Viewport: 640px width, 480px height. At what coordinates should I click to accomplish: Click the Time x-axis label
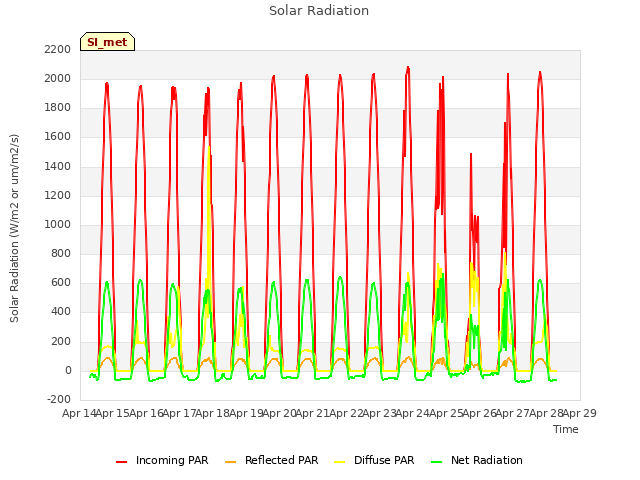coord(566,429)
